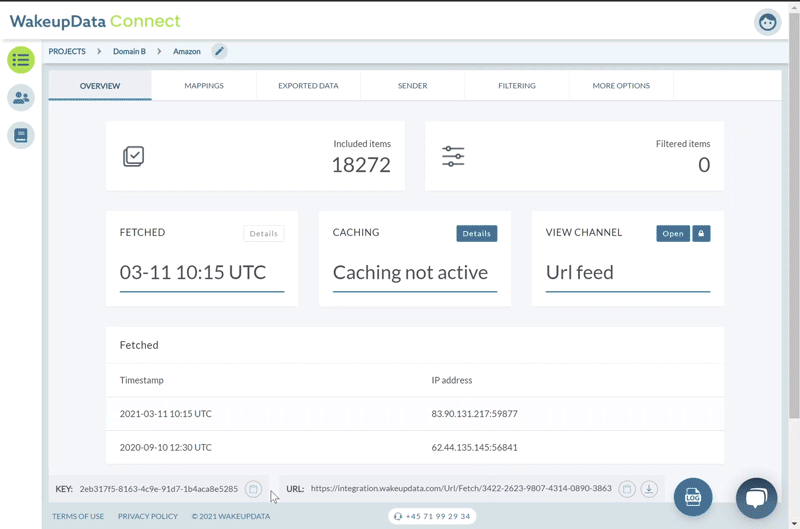Open the Filtering tab
800x529 pixels.
(517, 86)
